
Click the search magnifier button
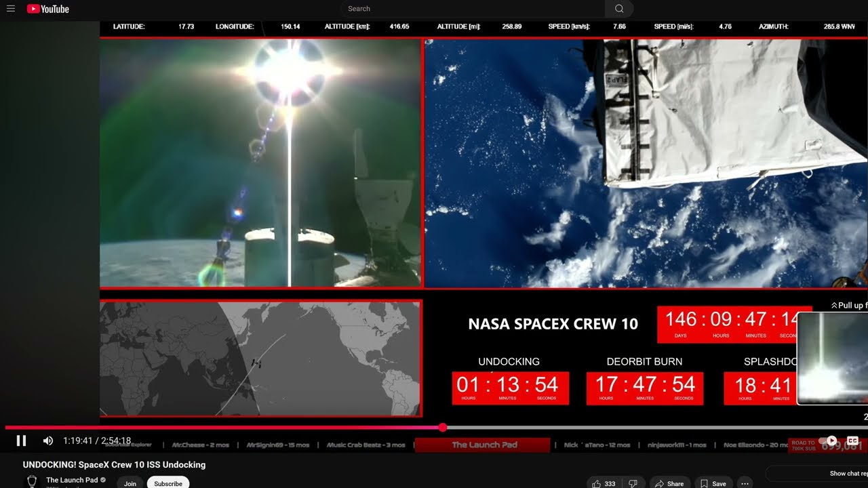tap(619, 9)
